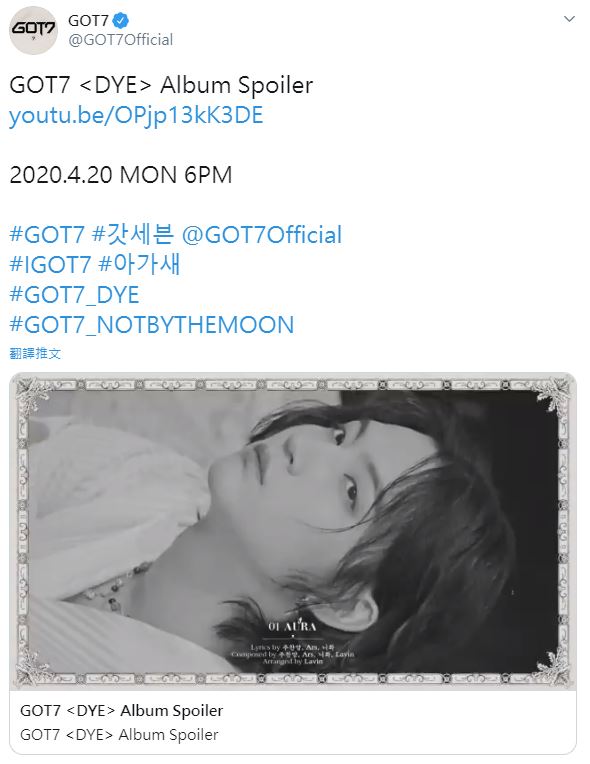Image resolution: width=590 pixels, height=764 pixels.
Task: Click the @GOT7Official mention in tweet
Action: [262, 235]
